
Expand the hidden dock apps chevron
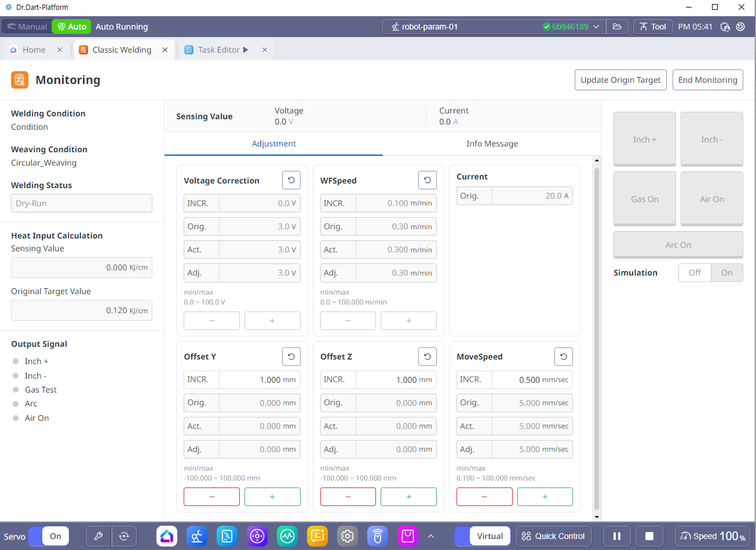pyautogui.click(x=431, y=536)
